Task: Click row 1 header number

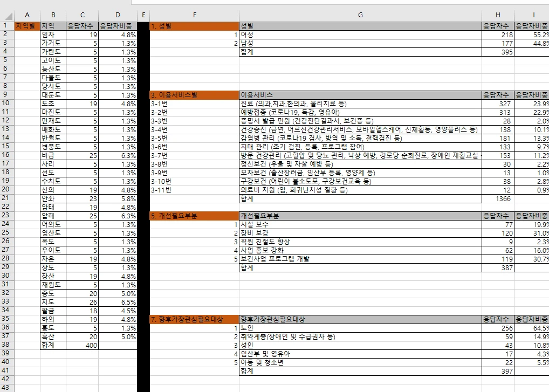Action: tap(6, 25)
